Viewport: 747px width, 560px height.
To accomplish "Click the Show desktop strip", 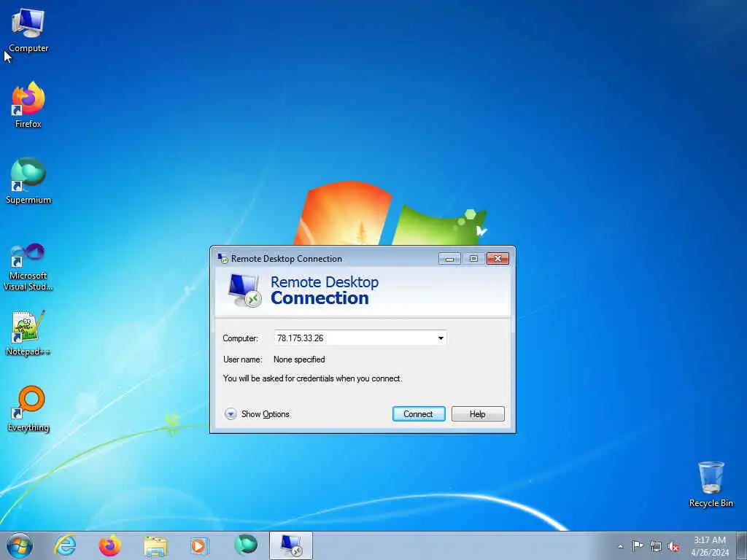I will (x=742, y=545).
